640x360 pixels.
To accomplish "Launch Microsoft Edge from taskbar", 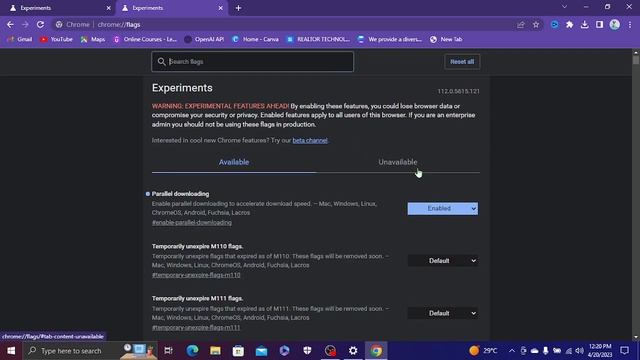I will point(192,351).
